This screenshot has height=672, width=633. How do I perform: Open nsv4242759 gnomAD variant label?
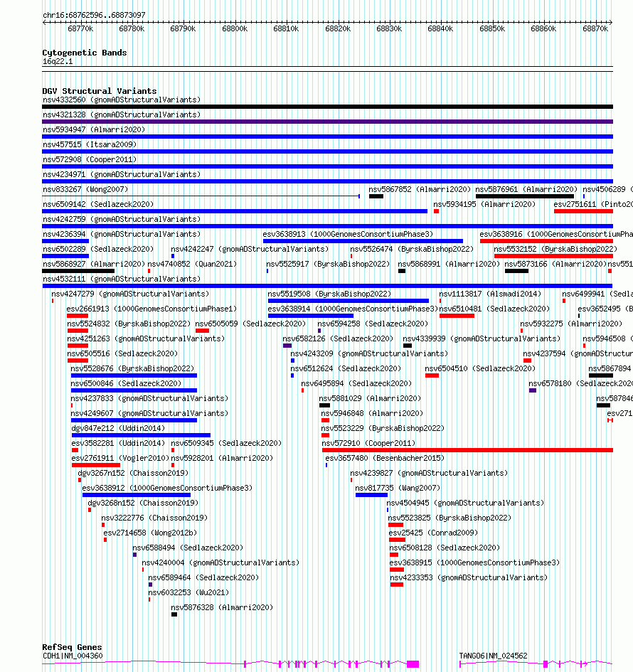pos(122,220)
